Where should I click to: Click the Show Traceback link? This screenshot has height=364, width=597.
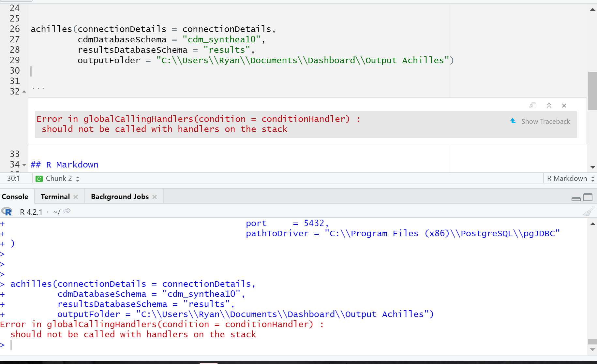[x=545, y=121]
